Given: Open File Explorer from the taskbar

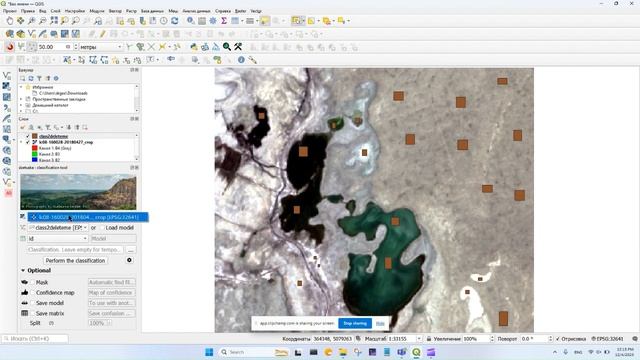Looking at the screenshot, I should pos(343,352).
